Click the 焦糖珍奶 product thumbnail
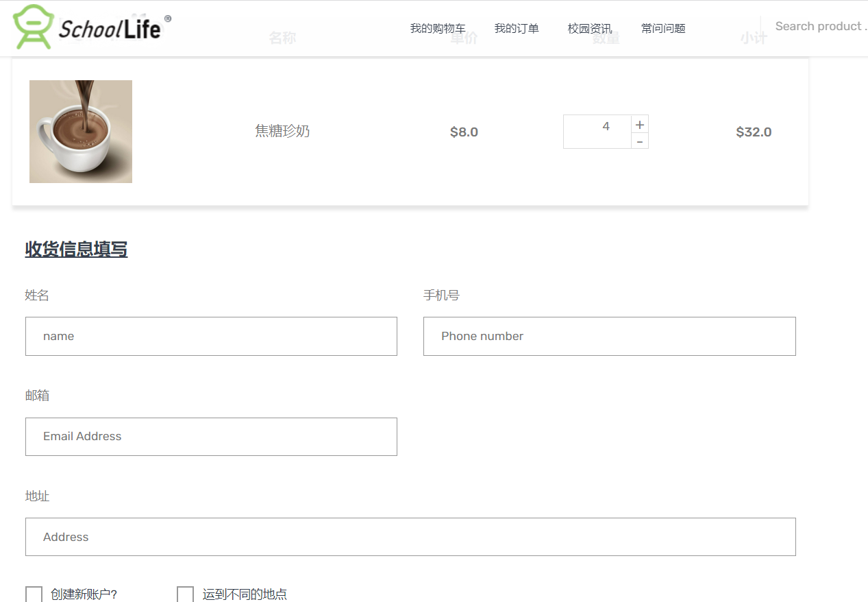This screenshot has width=868, height=602. pos(81,132)
